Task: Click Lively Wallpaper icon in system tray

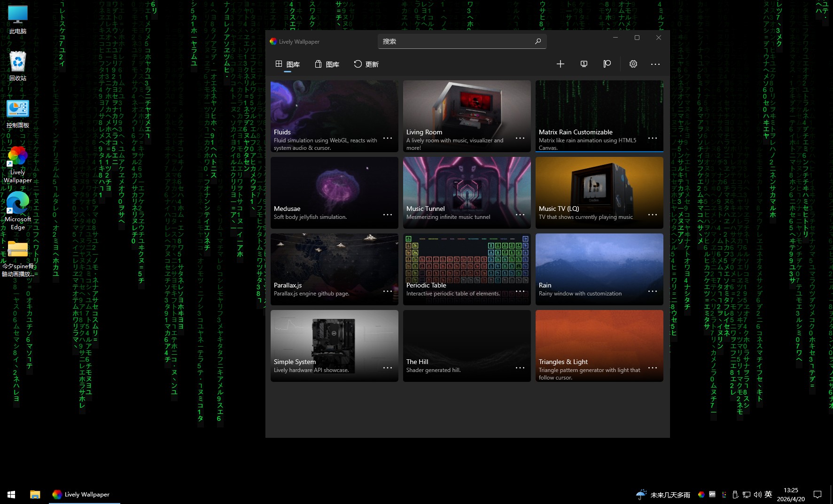Action: [x=701, y=495]
